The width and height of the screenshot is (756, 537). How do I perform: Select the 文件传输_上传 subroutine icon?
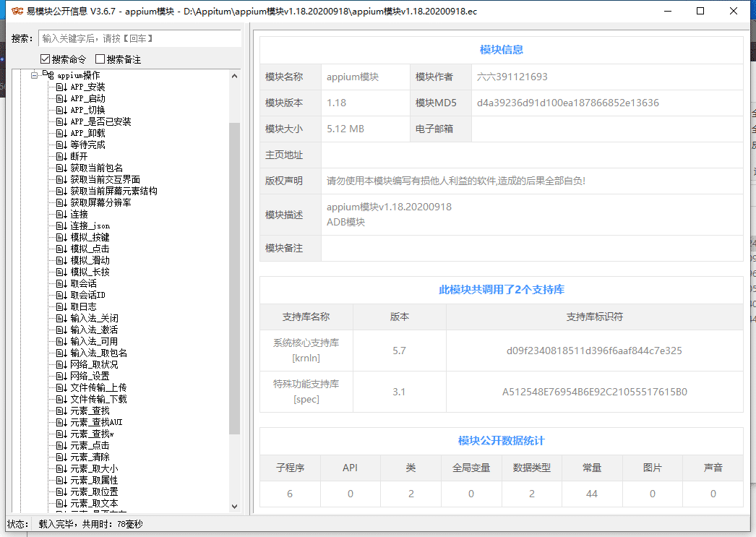(61, 387)
